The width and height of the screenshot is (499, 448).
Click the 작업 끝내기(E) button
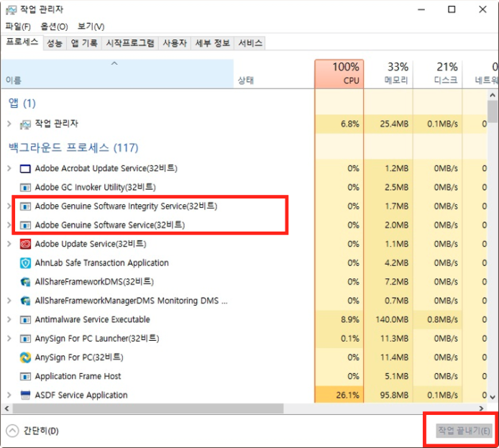464,431
